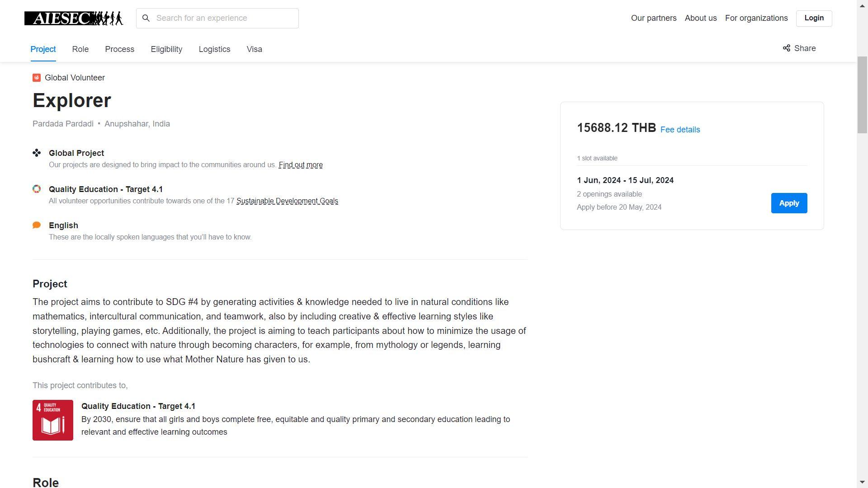The image size is (868, 488).
Task: Click the AIESEC logo
Action: [74, 19]
